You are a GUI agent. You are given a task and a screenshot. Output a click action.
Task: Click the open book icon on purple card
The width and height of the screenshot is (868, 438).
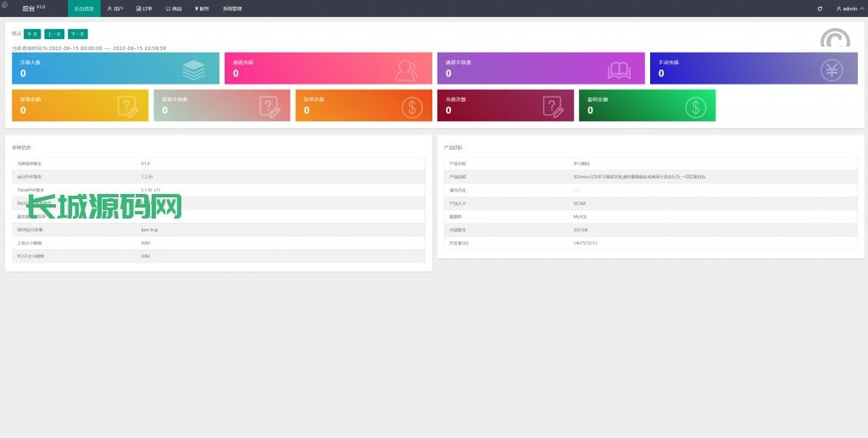(620, 69)
